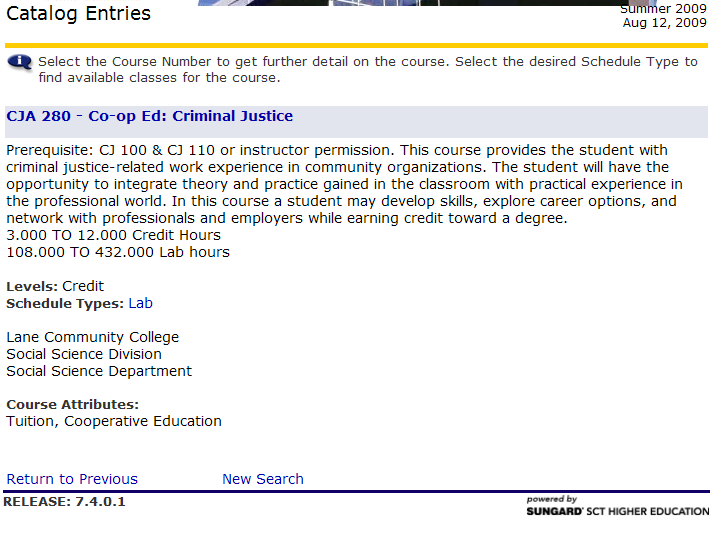Click the 108.000 TO 432.000 Lab hours line
723x534 pixels.
coord(118,252)
